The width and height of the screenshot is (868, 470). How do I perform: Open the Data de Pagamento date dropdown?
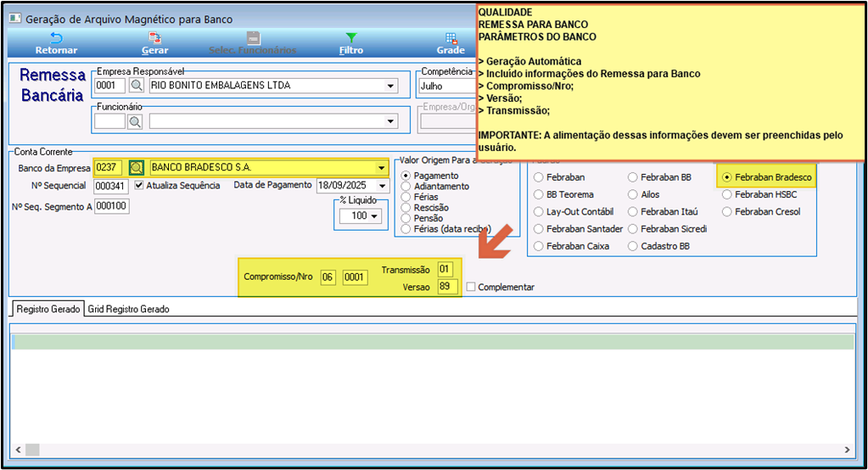tap(383, 186)
